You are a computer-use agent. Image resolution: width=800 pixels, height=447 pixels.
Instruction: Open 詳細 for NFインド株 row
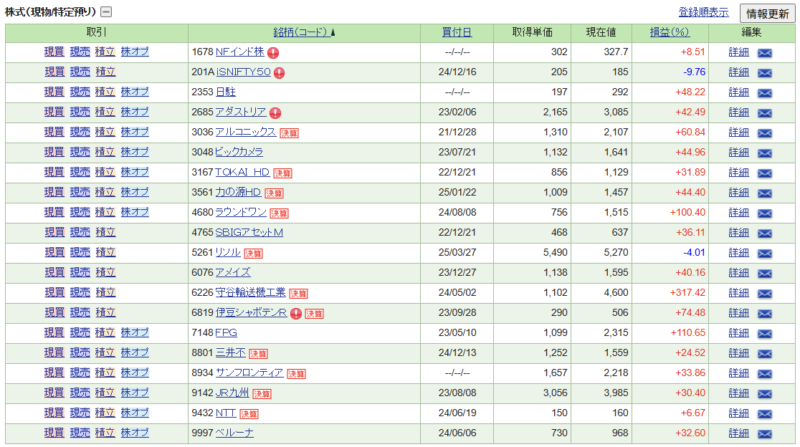(738, 52)
